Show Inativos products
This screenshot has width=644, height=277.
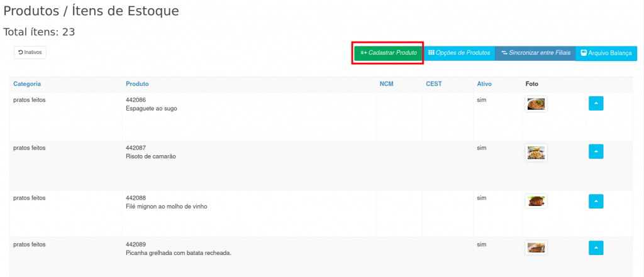click(30, 53)
